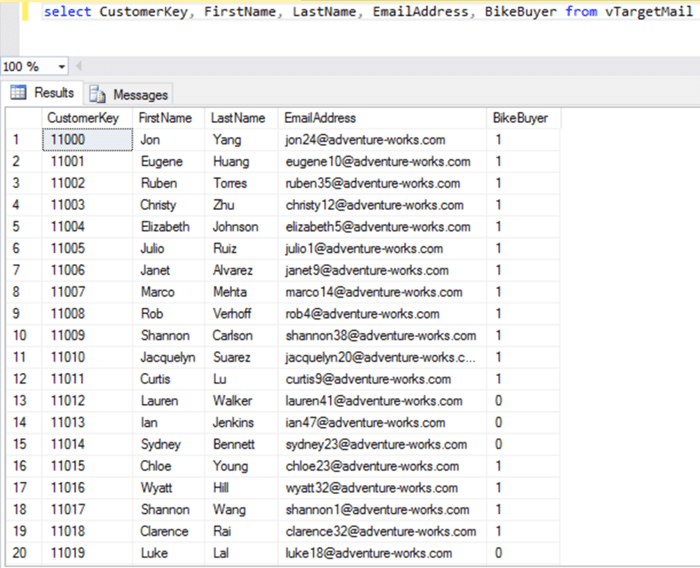Click last name Young

click(x=230, y=466)
